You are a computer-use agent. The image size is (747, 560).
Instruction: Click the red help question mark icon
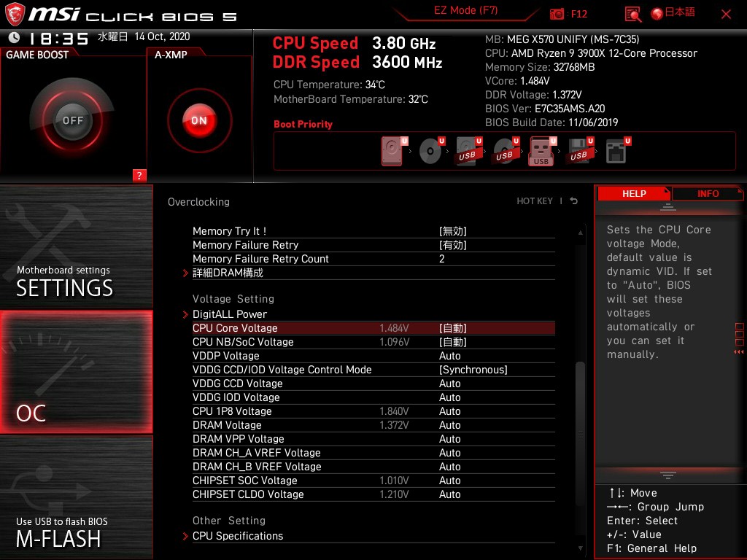139,175
